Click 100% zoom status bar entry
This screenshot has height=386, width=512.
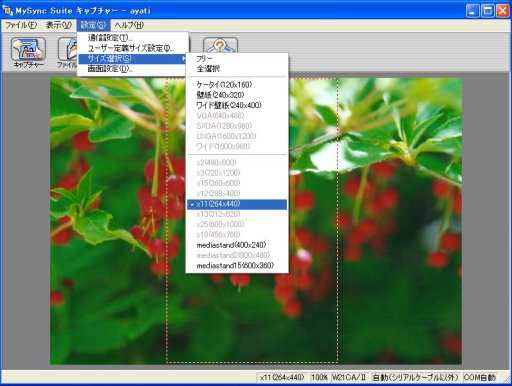(320, 377)
